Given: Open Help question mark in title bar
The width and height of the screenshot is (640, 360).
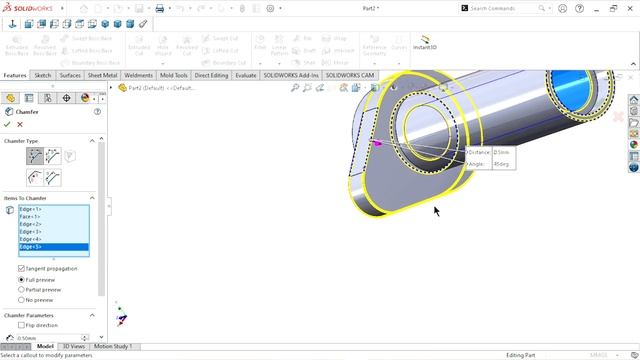Looking at the screenshot, I should (x=579, y=8).
